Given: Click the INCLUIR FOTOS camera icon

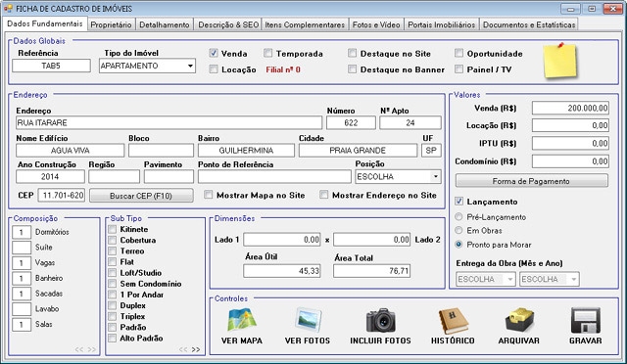Looking at the screenshot, I should [x=381, y=320].
